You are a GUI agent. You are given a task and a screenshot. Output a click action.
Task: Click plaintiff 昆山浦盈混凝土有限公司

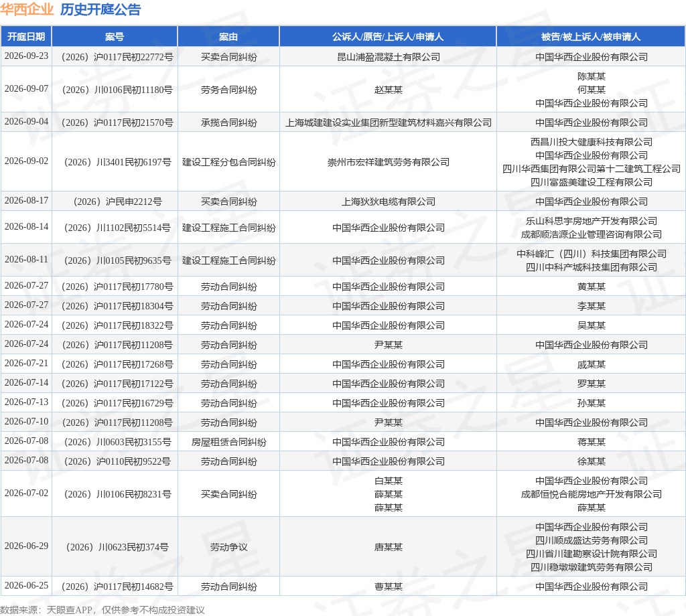point(389,57)
